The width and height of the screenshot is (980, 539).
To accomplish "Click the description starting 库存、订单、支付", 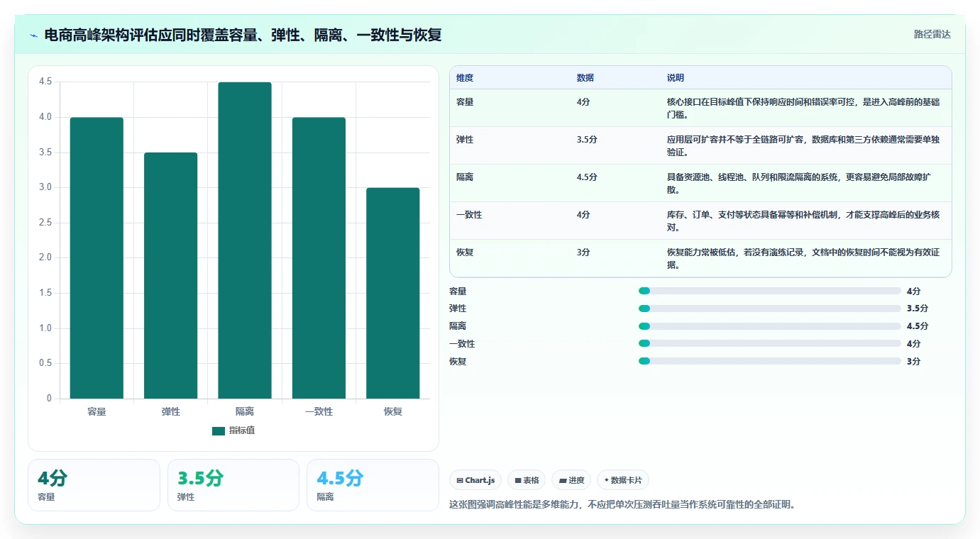I will click(803, 221).
